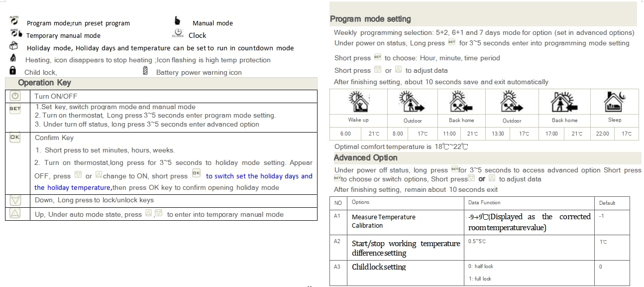Click the 'Advanced Option' heading
Image resolution: width=644 pixels, height=287 pixels.
365,157
